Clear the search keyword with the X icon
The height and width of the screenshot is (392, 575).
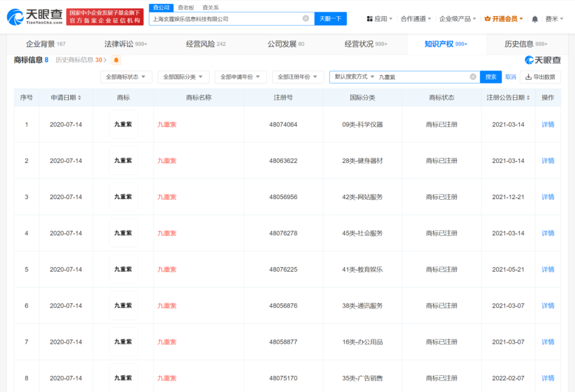[x=473, y=76]
